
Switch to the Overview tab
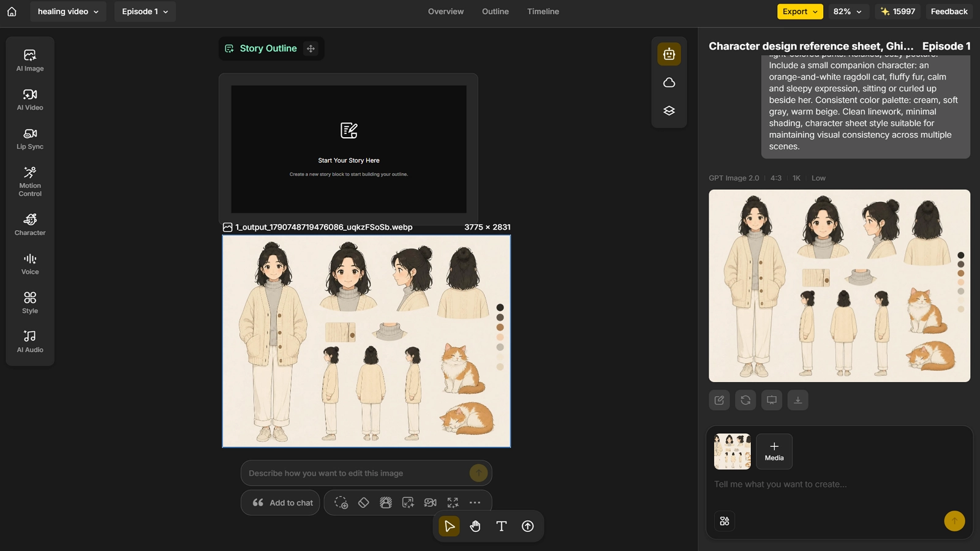coord(446,12)
